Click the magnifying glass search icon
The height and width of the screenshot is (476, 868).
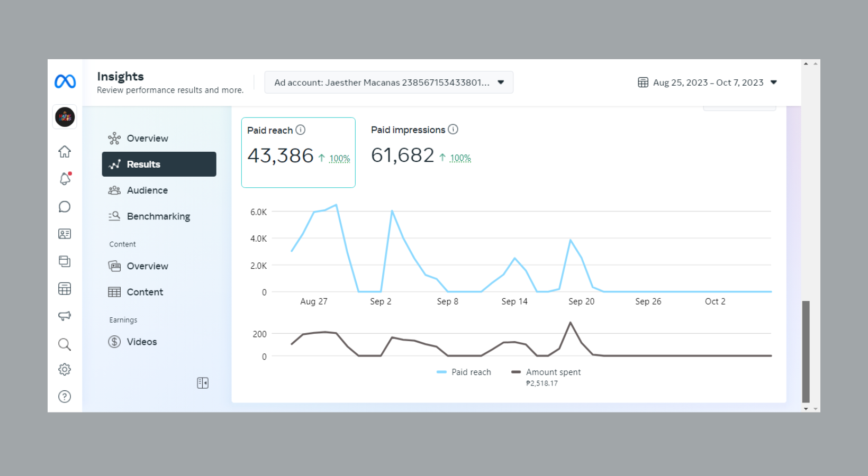(x=65, y=344)
